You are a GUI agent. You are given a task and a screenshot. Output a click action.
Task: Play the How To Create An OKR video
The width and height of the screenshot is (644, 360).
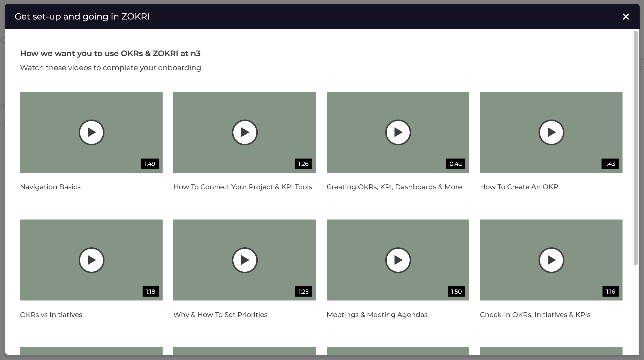(x=551, y=132)
